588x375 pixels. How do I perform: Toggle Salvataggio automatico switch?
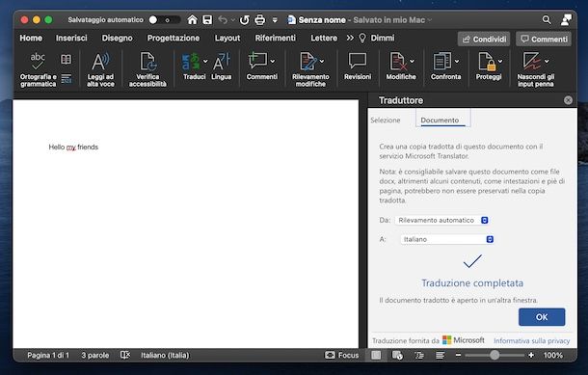(x=164, y=20)
